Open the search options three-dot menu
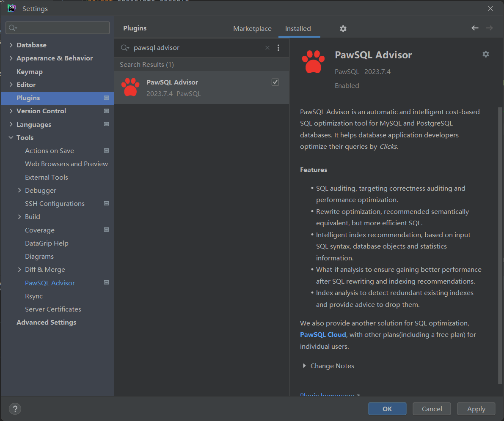The image size is (504, 421). tap(278, 48)
